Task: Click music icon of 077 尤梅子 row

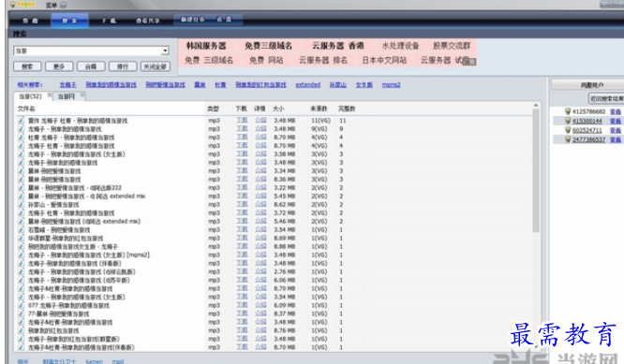Action: click(x=22, y=305)
